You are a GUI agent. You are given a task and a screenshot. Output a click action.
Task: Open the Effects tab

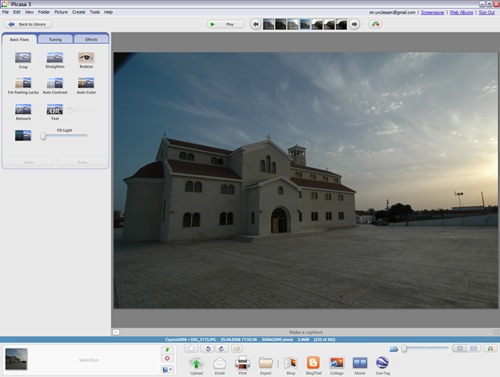[91, 39]
